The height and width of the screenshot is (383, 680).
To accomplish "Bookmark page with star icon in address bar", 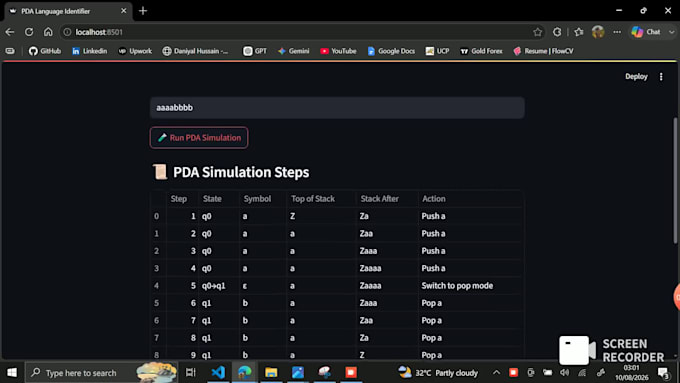I will 538,32.
